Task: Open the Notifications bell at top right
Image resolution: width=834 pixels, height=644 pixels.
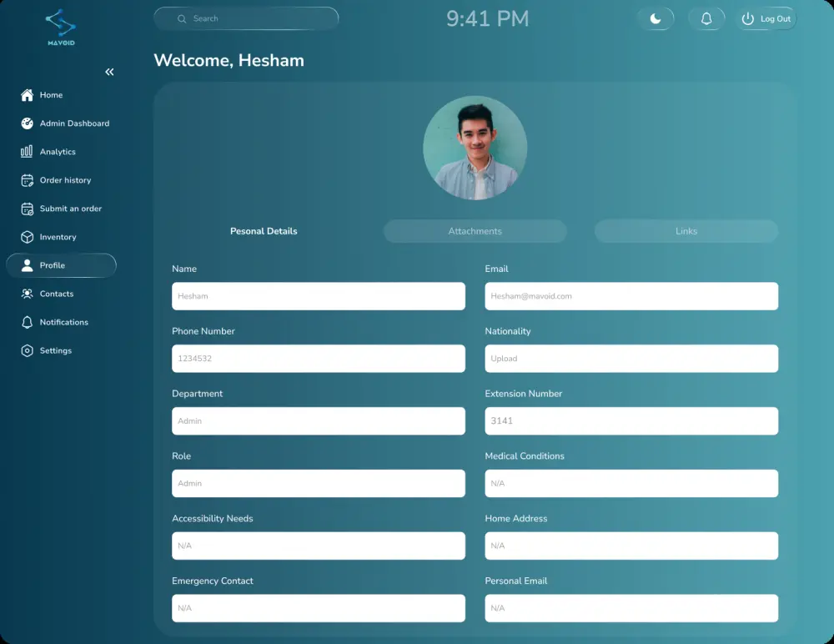Action: (x=706, y=18)
